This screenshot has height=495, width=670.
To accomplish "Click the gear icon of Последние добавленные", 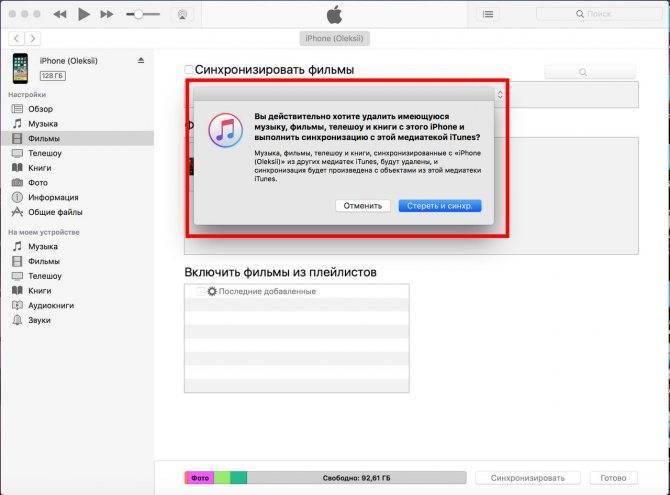I will tap(212, 292).
